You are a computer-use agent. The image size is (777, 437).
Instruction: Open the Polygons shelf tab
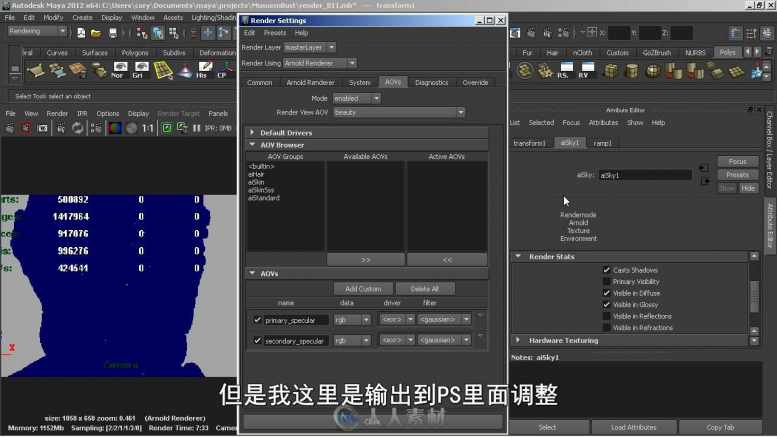135,53
